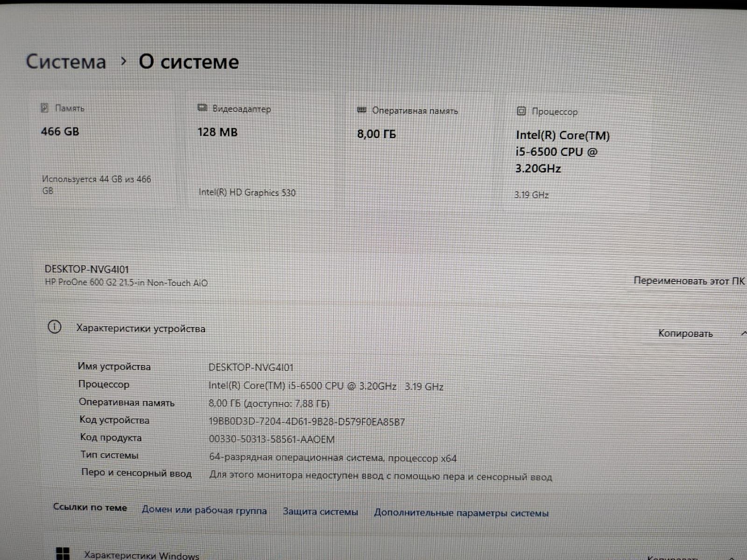
Task: Click the info icon beside Характеристики устройства
Action: coord(55,327)
